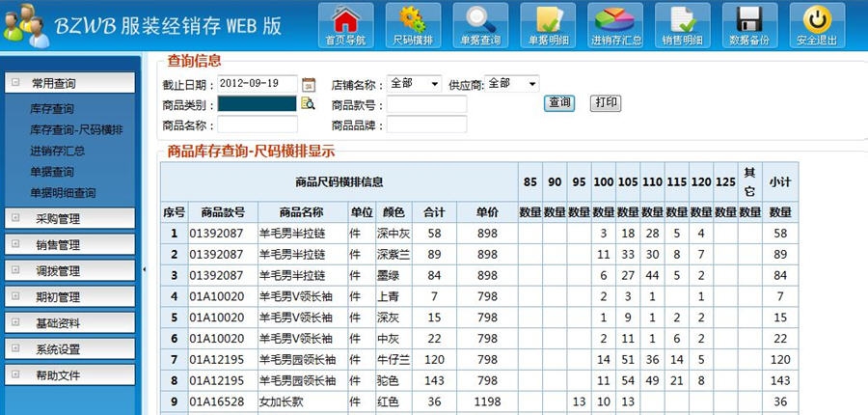Collapse sidebar with the small arrow handle

145,269
